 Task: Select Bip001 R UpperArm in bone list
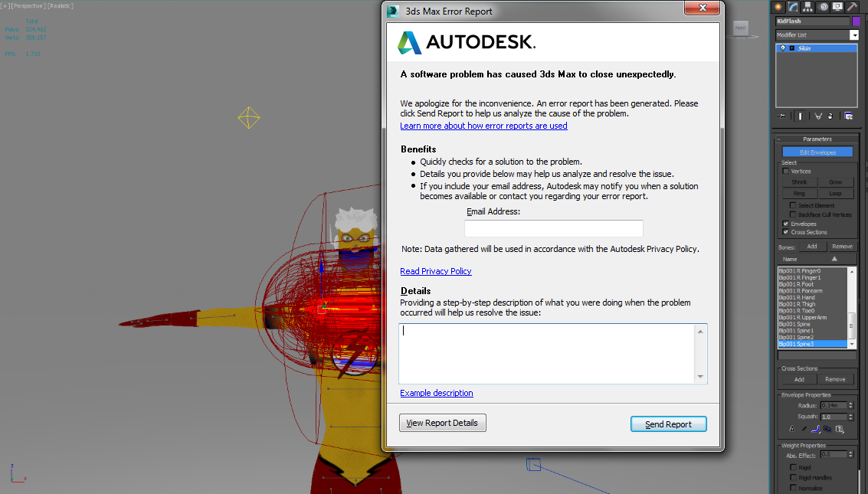click(x=813, y=318)
